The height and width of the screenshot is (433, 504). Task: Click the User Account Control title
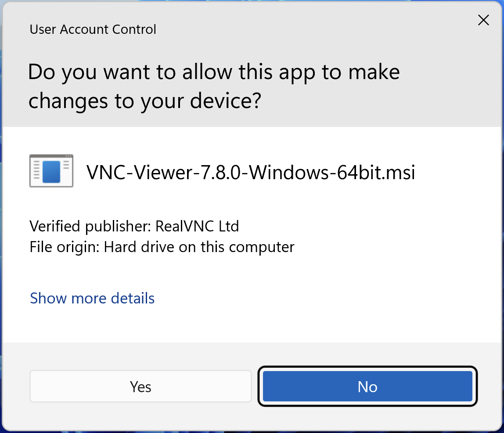click(x=93, y=29)
